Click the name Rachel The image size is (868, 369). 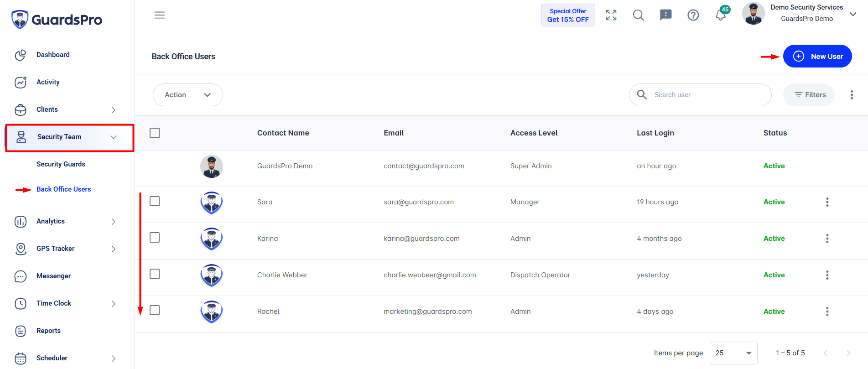pyautogui.click(x=268, y=312)
